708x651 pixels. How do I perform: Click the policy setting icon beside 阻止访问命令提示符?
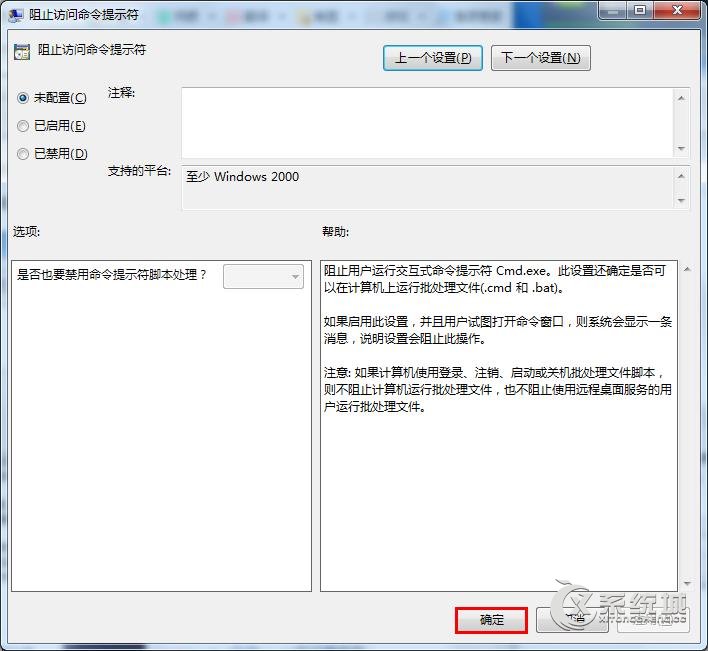click(22, 52)
